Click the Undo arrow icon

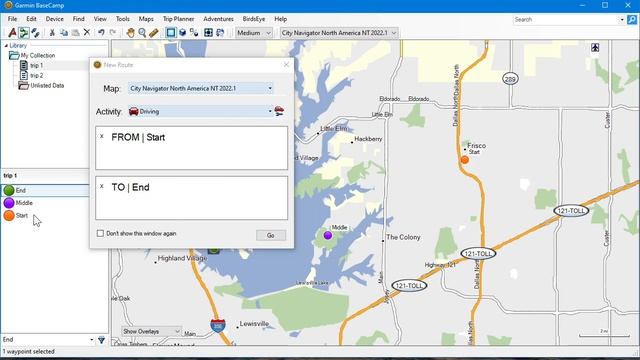click(x=101, y=33)
